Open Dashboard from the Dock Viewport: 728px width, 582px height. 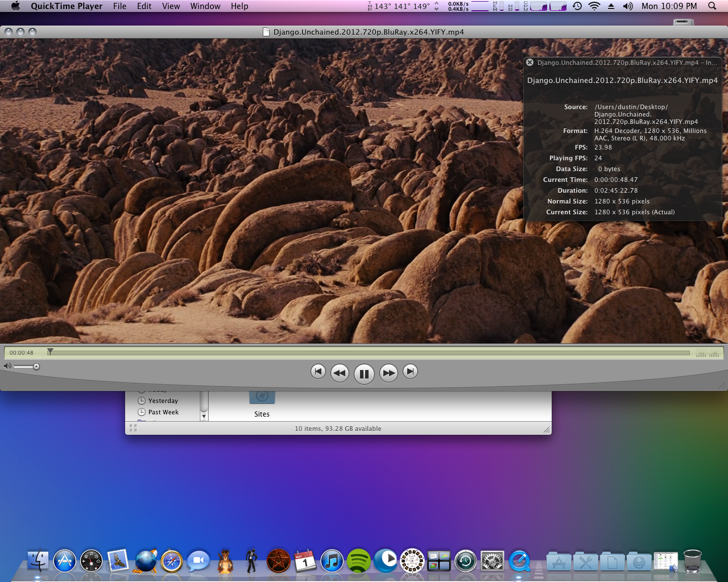pos(91,562)
